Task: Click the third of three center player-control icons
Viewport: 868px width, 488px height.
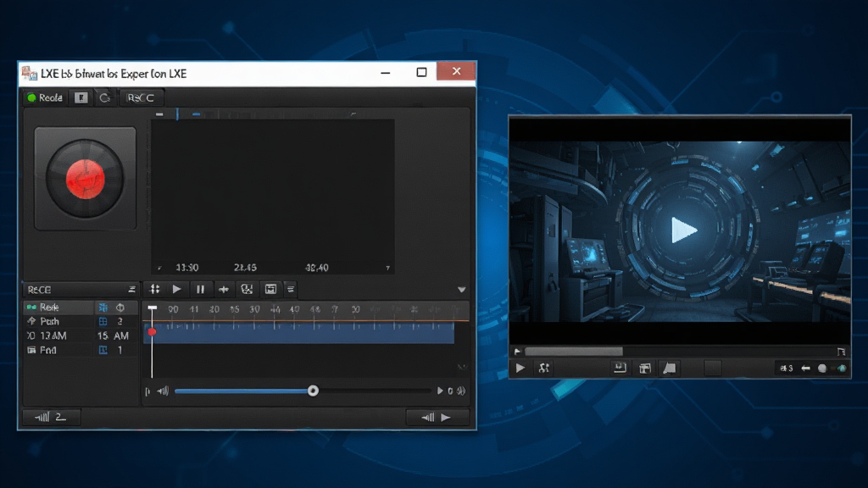Action: pos(670,368)
